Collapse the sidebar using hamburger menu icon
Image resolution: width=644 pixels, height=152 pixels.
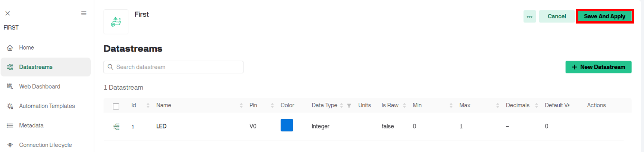pyautogui.click(x=84, y=13)
